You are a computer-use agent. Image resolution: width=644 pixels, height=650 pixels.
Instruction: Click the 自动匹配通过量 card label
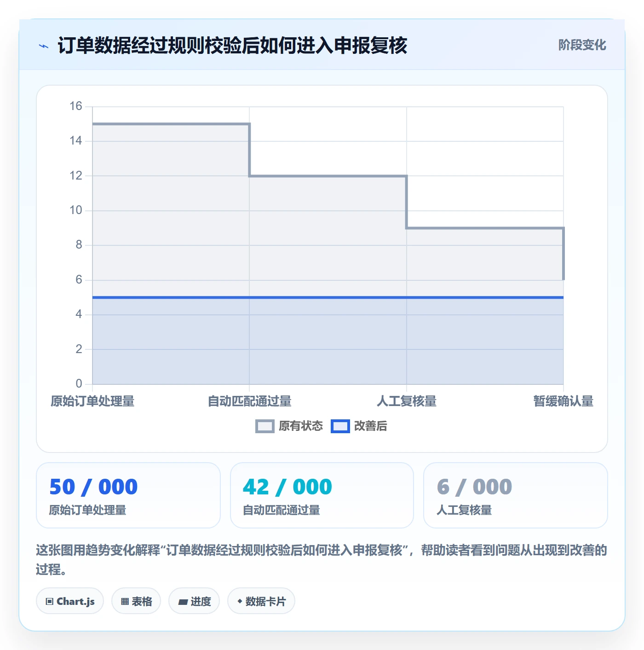[x=282, y=510]
